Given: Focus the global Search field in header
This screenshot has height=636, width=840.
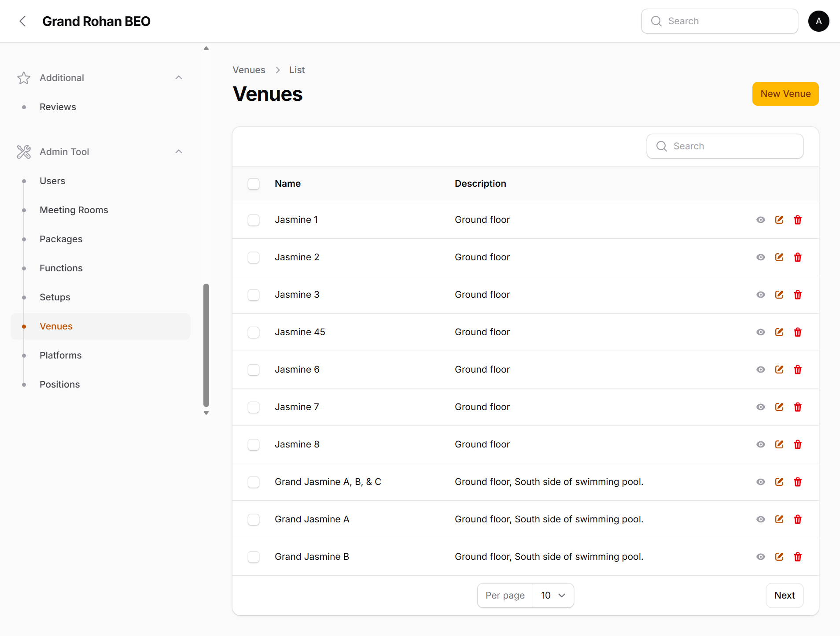Looking at the screenshot, I should click(719, 21).
